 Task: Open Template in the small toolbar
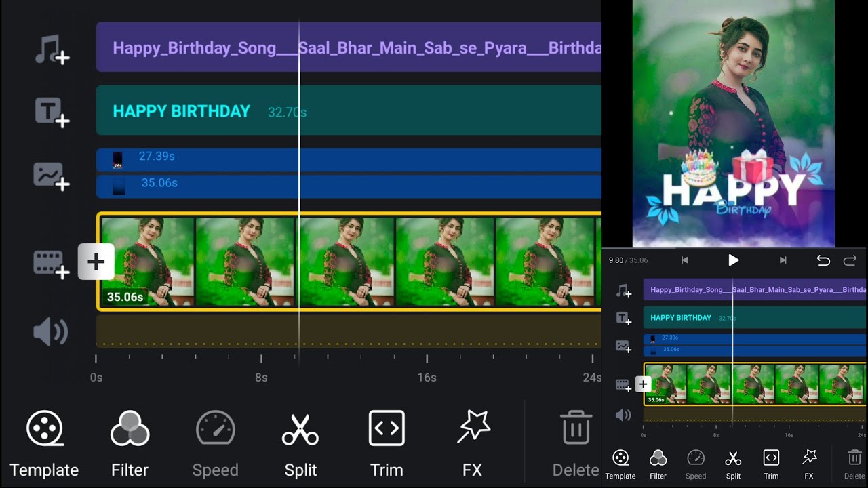point(620,465)
